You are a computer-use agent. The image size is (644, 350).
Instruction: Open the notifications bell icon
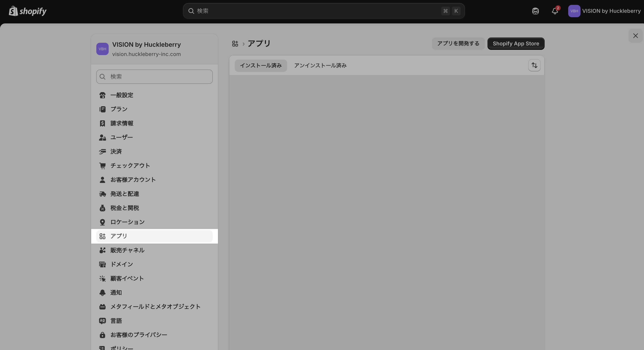[555, 11]
